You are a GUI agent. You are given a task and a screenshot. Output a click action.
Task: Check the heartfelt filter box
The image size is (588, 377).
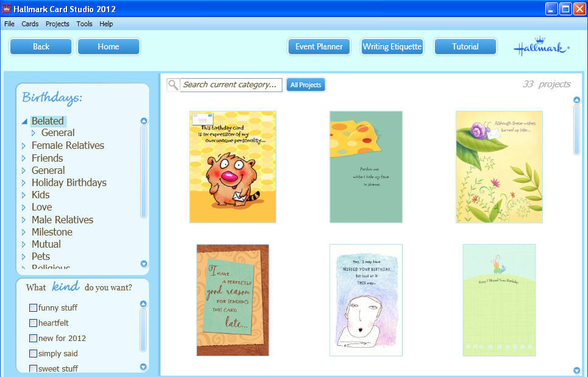click(34, 323)
